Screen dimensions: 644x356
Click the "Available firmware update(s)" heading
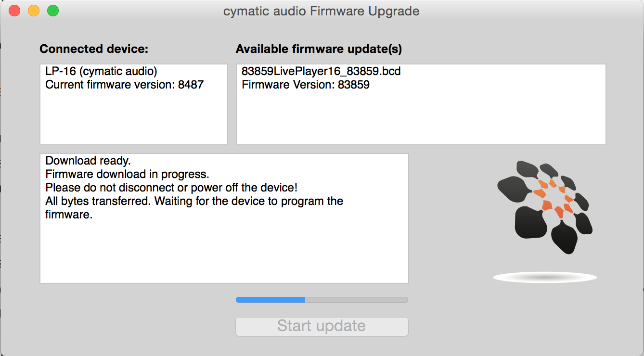coord(319,49)
